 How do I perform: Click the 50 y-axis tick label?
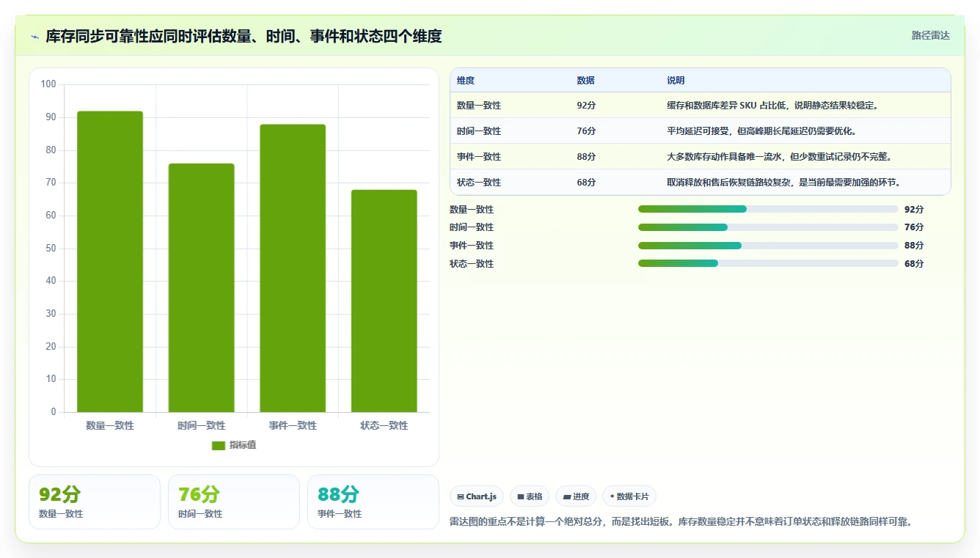(51, 248)
